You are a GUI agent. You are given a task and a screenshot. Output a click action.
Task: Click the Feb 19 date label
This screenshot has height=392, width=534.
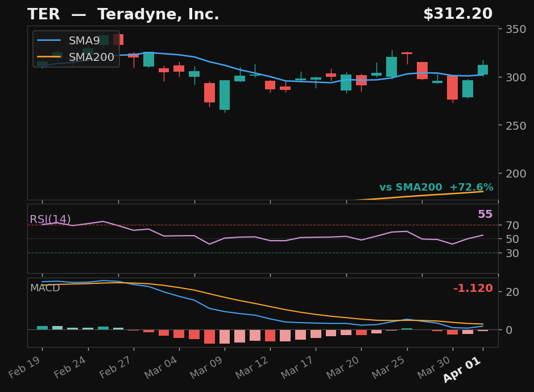click(x=24, y=368)
